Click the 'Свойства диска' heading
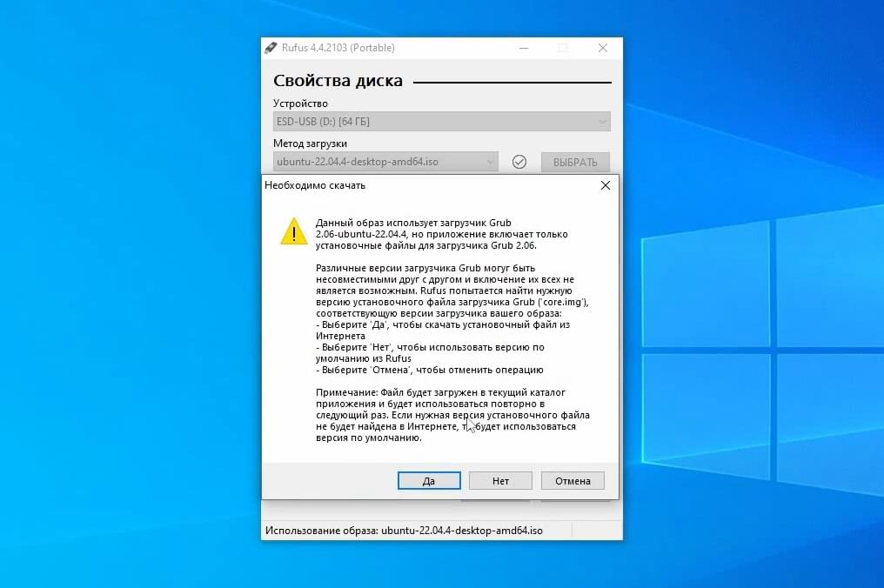The image size is (884, 588). click(338, 81)
